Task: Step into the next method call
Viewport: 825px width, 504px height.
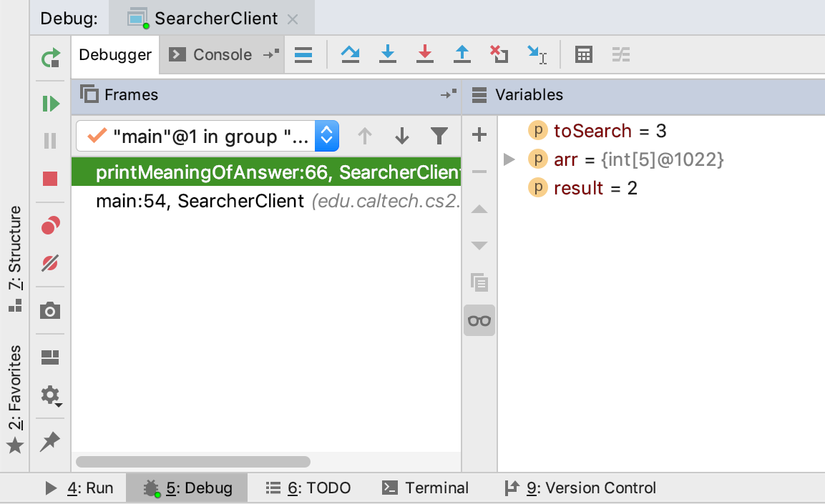Action: (x=387, y=54)
